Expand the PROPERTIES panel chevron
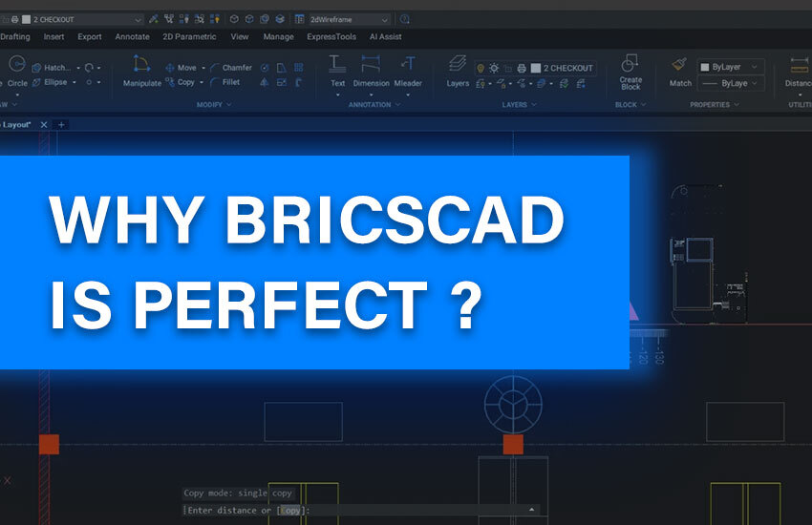Viewport: 812px width, 525px height. coord(737,104)
